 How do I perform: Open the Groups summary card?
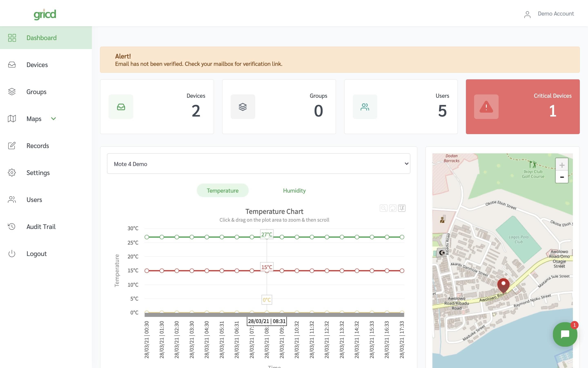coord(279,107)
